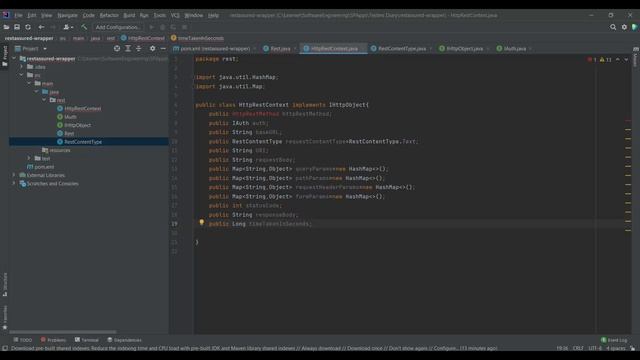The width and height of the screenshot is (640, 360).
Task: Click the red error indicator in editor
Action: (592, 60)
